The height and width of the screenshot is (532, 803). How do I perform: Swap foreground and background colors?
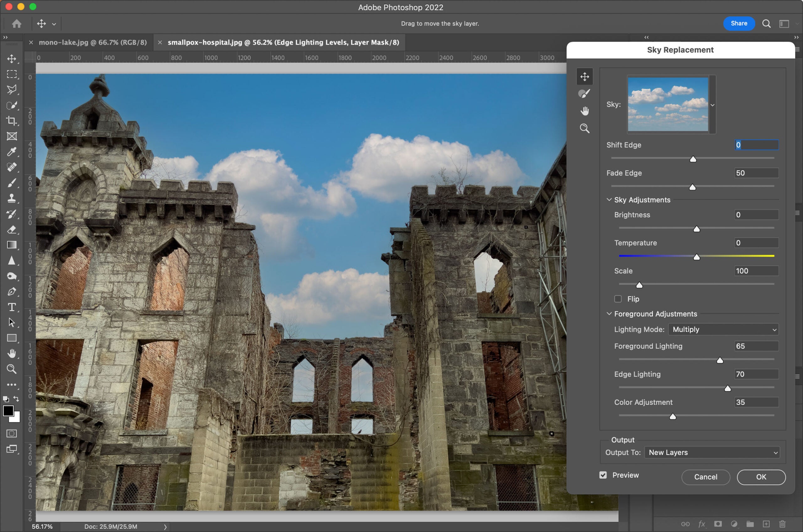click(x=16, y=399)
